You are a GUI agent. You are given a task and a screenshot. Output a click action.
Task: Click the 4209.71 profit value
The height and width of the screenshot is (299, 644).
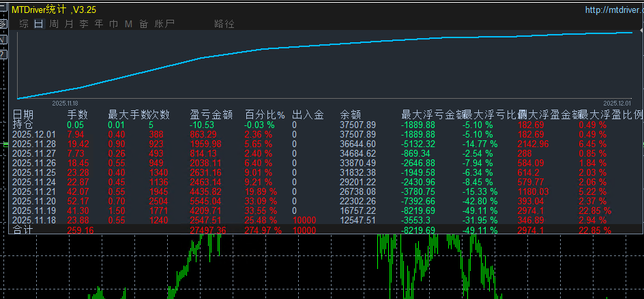pos(207,211)
